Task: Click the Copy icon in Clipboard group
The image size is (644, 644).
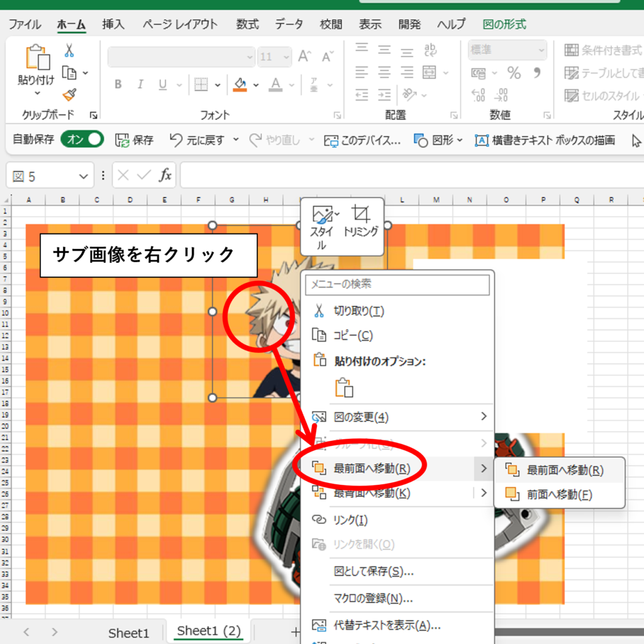Action: tap(69, 73)
